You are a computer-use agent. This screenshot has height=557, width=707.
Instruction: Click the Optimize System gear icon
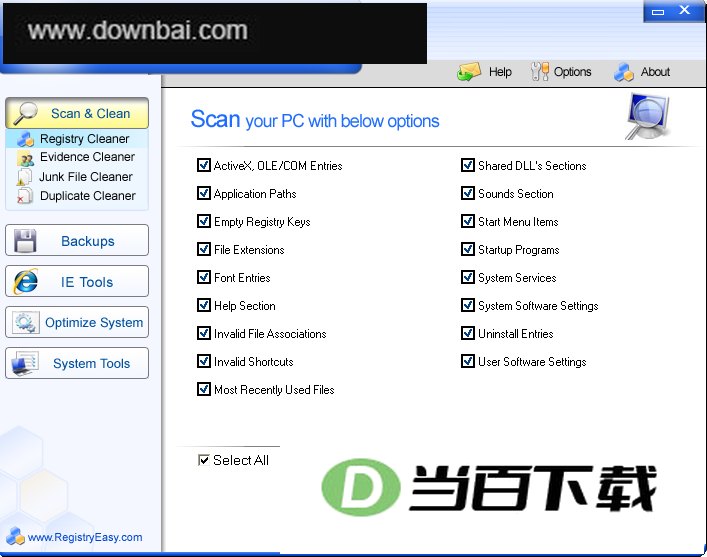25,322
